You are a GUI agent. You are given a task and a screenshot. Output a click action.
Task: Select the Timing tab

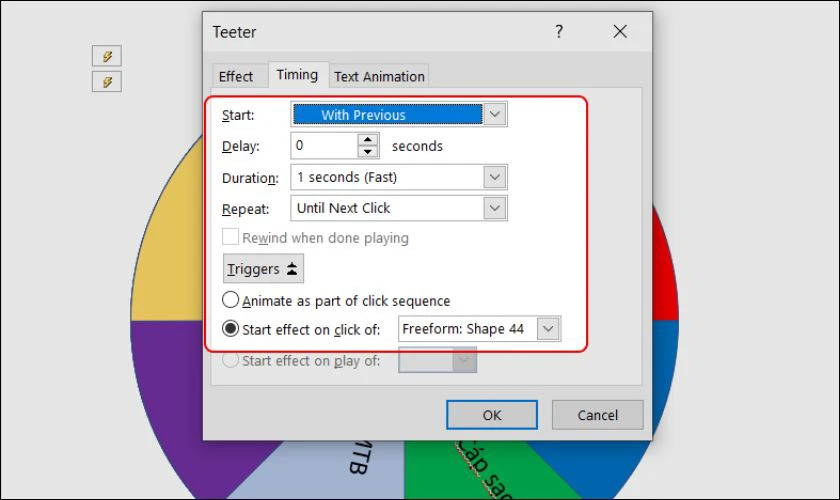297,74
